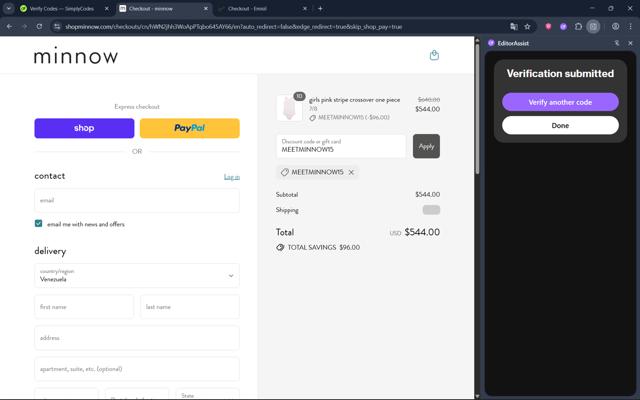
Task: Close the Verify Codes SimplyCodes tab
Action: [107, 8]
